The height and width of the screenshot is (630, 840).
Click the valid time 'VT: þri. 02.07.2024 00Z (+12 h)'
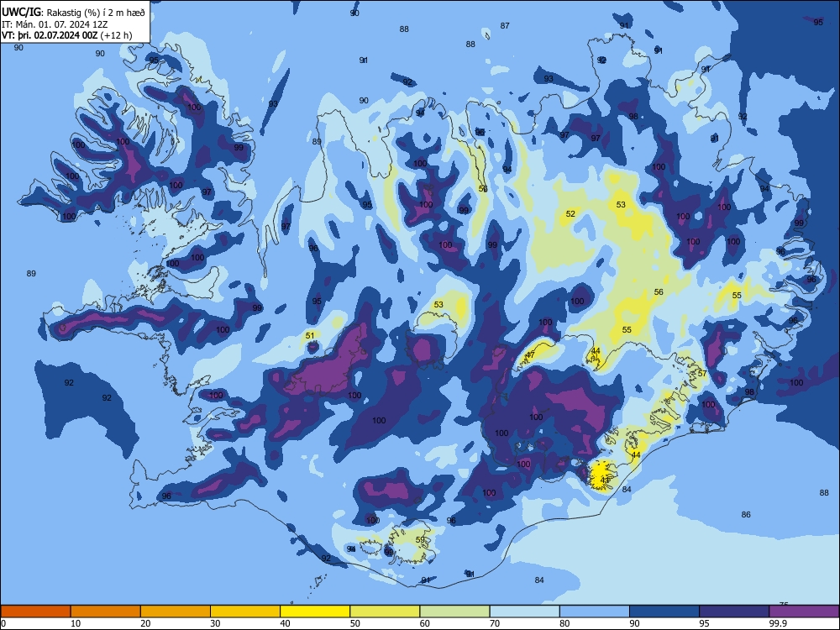click(67, 35)
